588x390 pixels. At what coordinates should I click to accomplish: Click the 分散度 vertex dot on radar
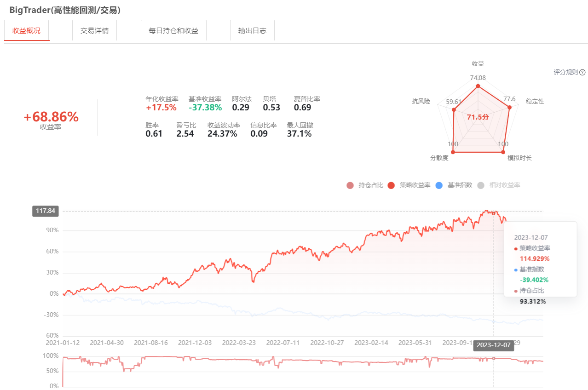(453, 152)
